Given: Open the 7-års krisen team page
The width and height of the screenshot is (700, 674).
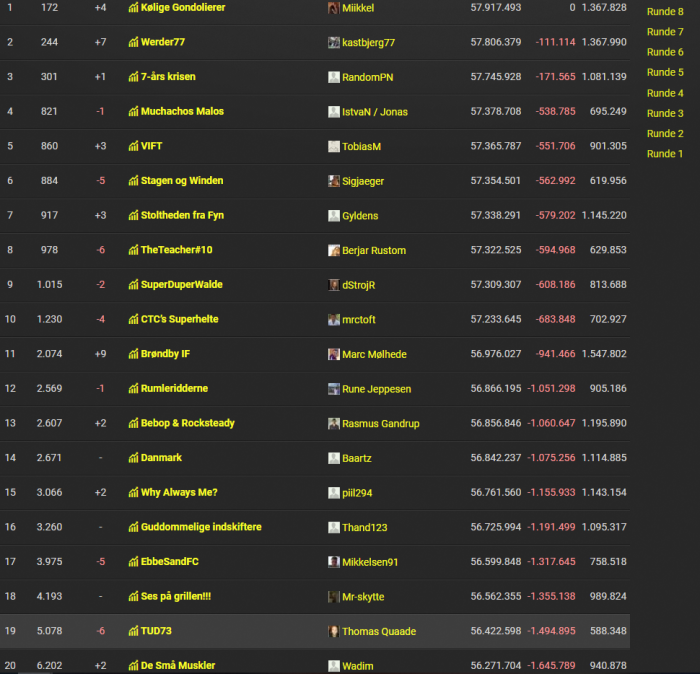Looking at the screenshot, I should coord(168,77).
